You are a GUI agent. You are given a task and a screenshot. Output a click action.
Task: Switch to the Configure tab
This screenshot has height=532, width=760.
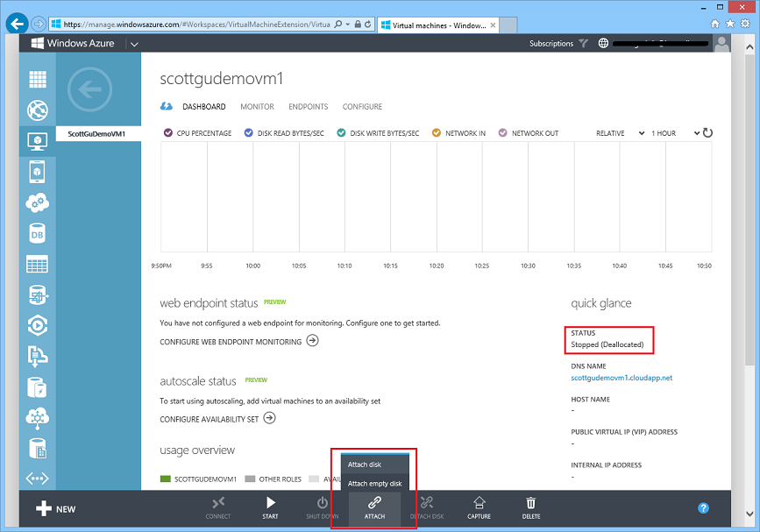coord(362,107)
